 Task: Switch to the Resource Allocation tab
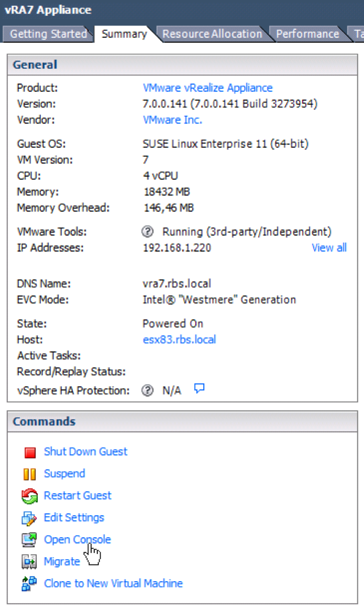coord(212,34)
